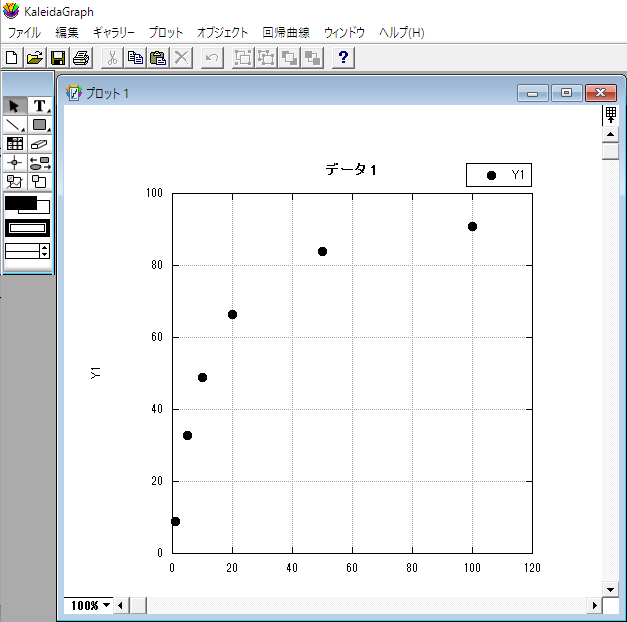The height and width of the screenshot is (622, 627).
Task: Click the Print toolbar icon
Action: click(81, 58)
